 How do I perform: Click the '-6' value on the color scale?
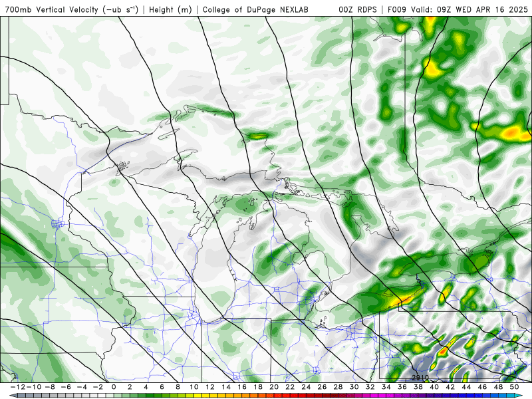coord(66,387)
